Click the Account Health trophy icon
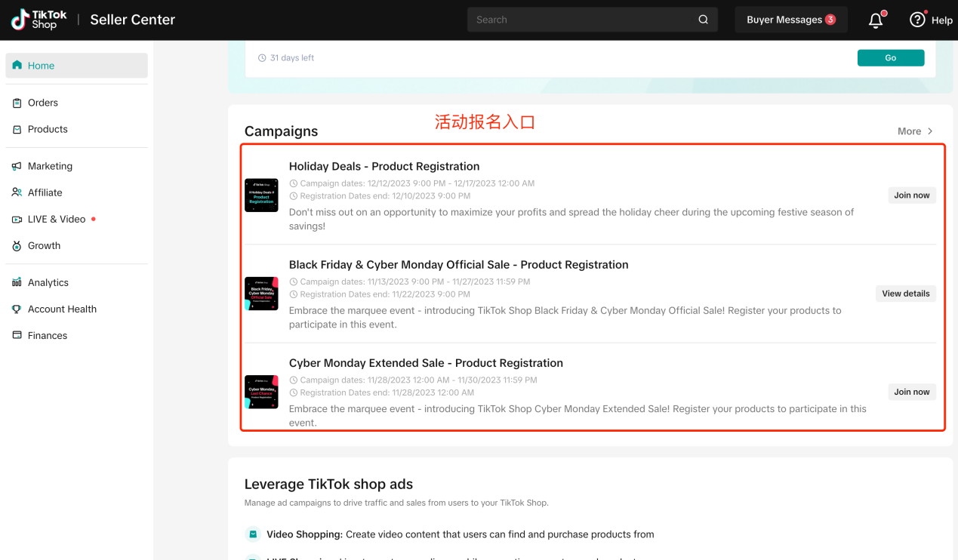The image size is (958, 560). [x=17, y=309]
